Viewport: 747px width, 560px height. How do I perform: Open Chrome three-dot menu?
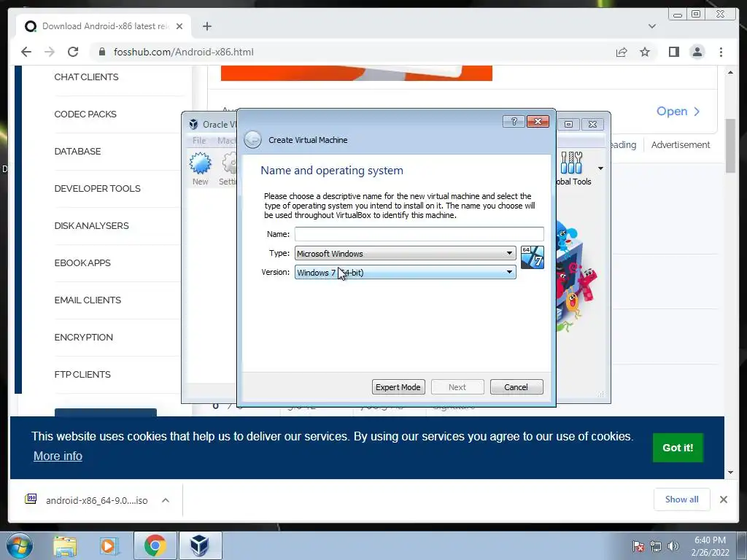721,52
